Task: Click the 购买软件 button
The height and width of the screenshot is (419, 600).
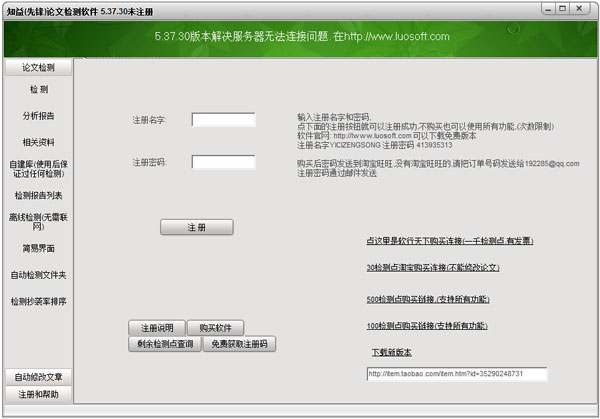Action: pos(215,328)
